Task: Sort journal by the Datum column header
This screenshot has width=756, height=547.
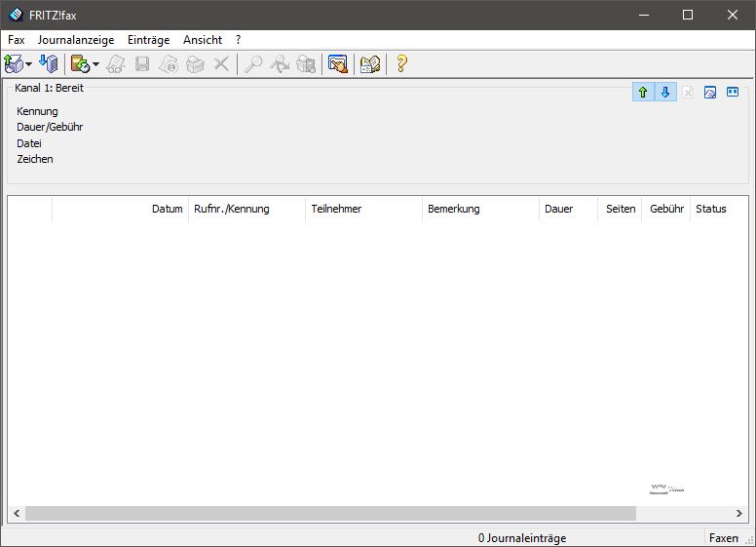Action: click(x=167, y=209)
